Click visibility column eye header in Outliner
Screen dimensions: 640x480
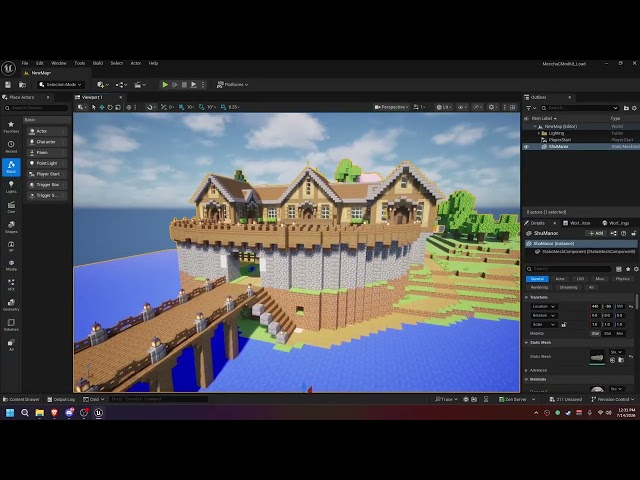(527, 118)
